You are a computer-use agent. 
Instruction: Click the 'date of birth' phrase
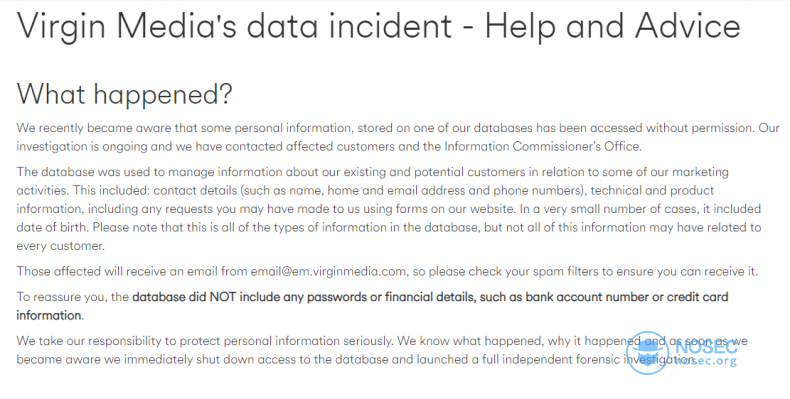coord(53,227)
